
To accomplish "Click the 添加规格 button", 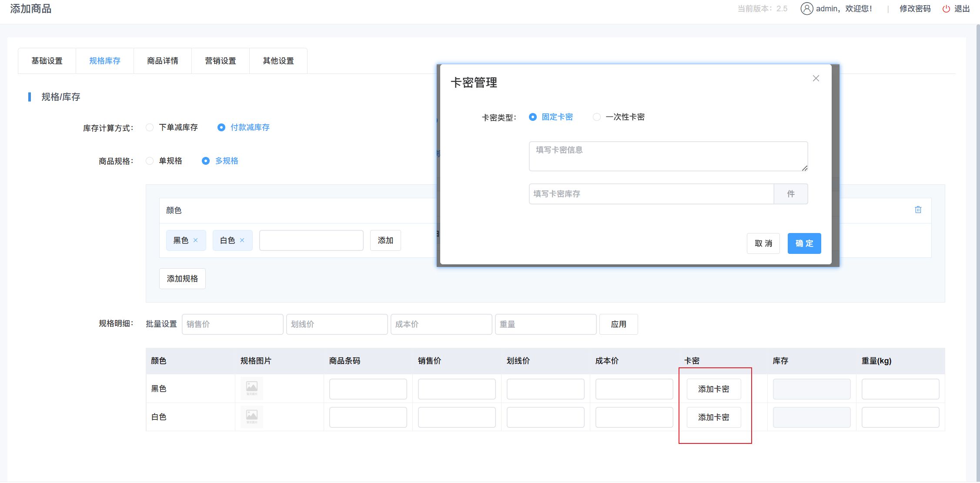I will tap(182, 279).
